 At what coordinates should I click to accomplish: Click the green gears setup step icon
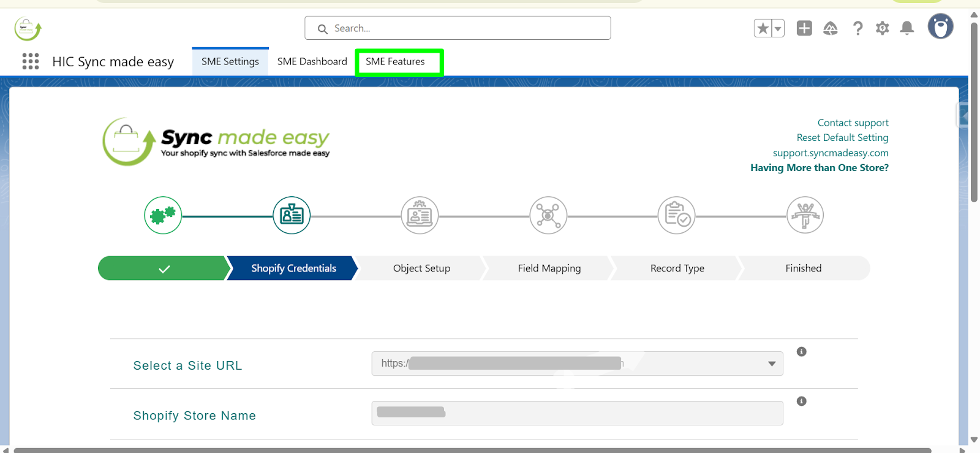pos(163,215)
